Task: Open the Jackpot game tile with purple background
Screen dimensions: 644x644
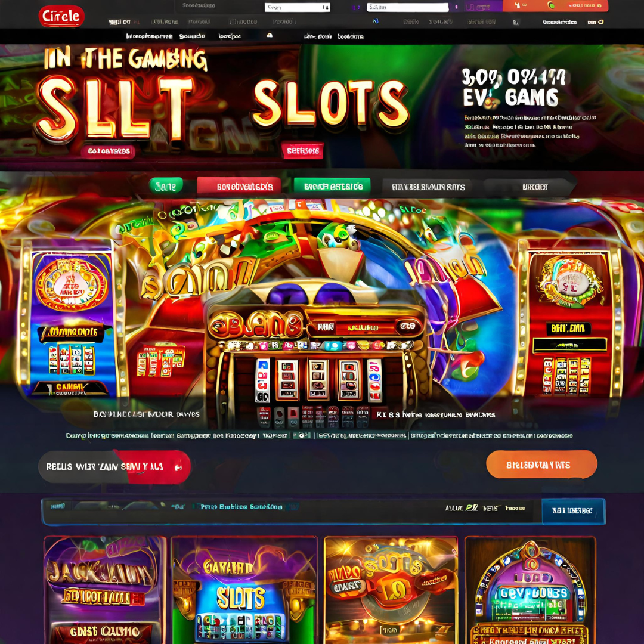Action: pos(104,590)
